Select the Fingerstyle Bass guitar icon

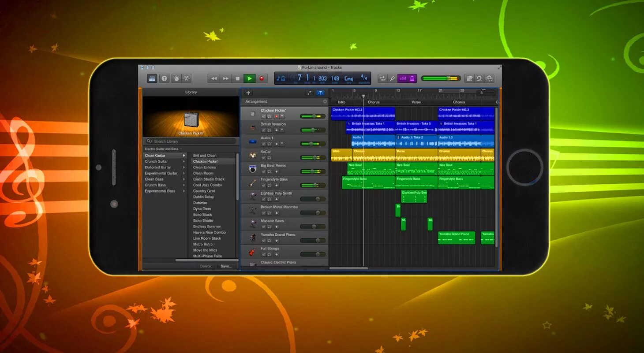coord(253,182)
